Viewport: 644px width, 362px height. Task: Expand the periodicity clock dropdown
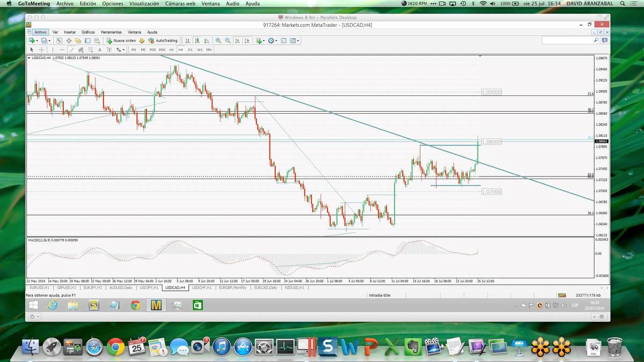[x=276, y=41]
